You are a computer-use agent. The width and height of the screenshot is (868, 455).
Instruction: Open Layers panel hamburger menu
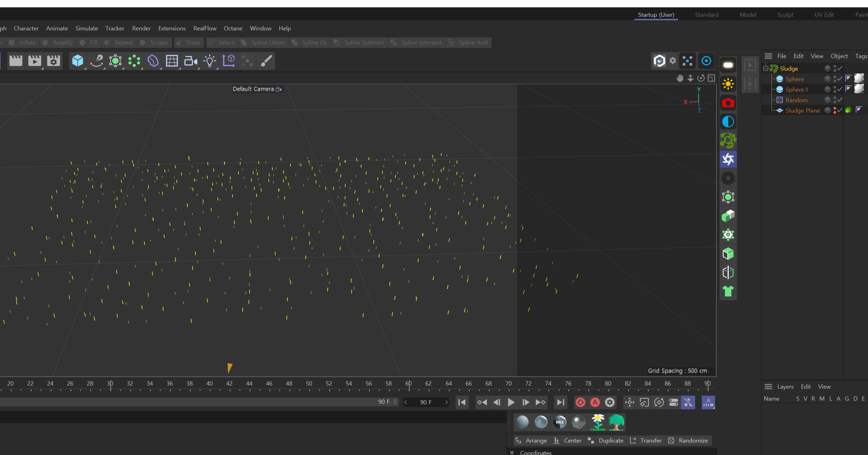[768, 387]
